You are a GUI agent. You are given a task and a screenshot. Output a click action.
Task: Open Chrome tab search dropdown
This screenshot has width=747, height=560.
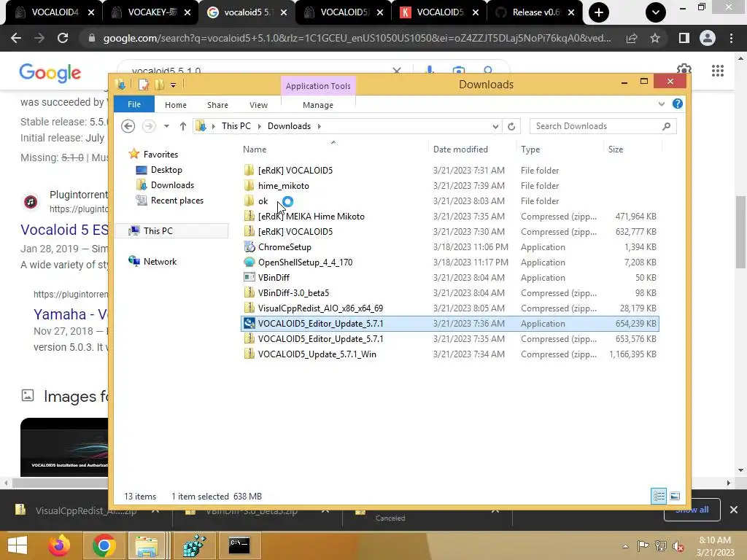pyautogui.click(x=656, y=12)
